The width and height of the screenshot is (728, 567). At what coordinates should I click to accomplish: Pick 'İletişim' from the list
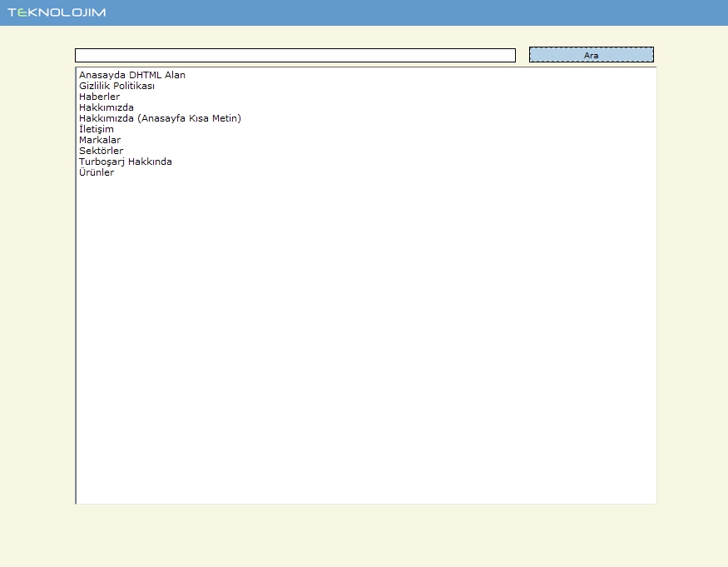point(97,129)
